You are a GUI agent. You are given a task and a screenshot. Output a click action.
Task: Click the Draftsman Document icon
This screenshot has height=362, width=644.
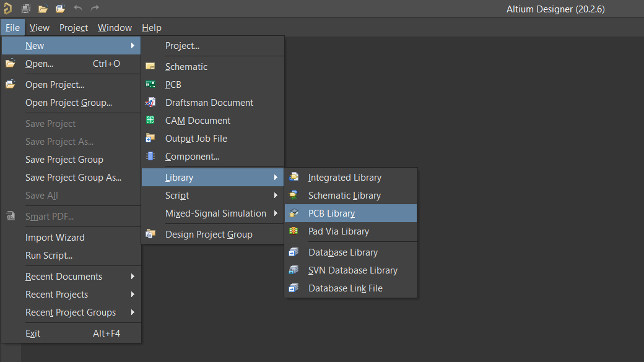[x=150, y=103]
